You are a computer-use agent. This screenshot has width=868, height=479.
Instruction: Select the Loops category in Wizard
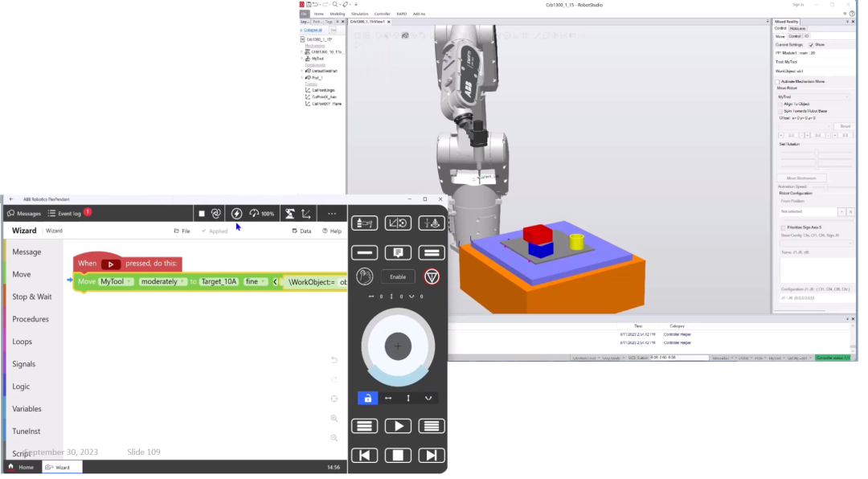tap(23, 342)
